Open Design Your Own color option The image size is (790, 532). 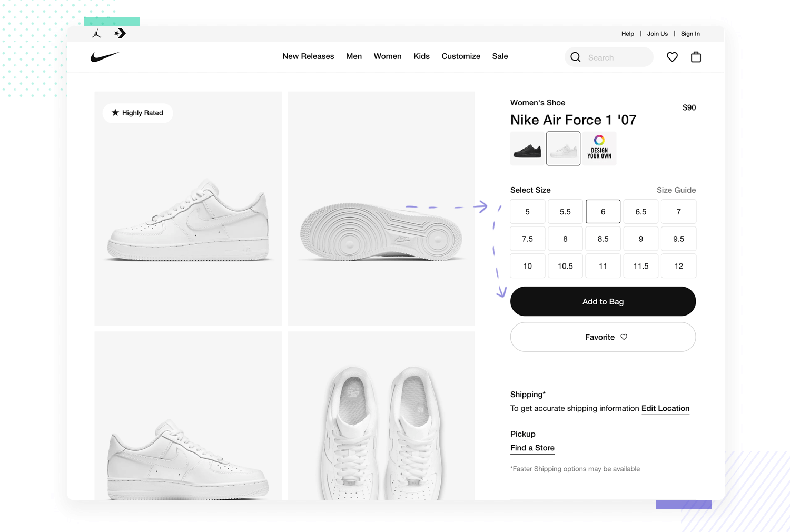point(599,149)
